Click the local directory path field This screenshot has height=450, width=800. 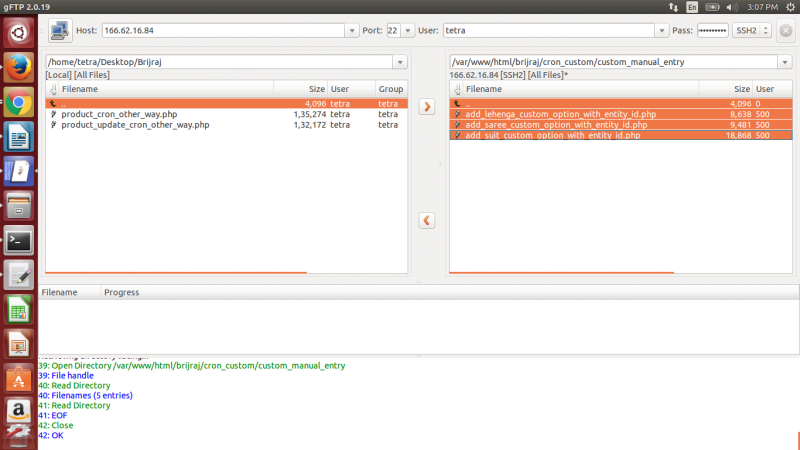coord(219,62)
